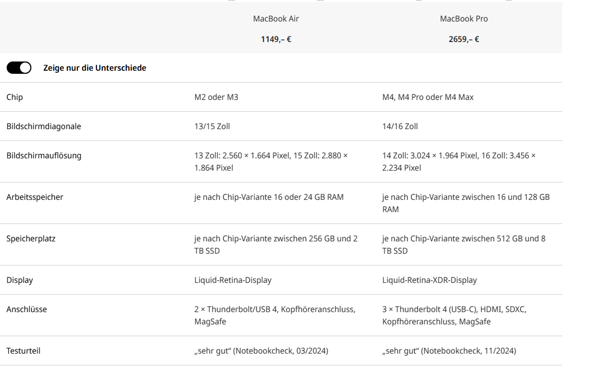The height and width of the screenshot is (369, 590).
Task: Click the 'Liquid-Retina-XDR-Display' value
Action: coord(430,280)
